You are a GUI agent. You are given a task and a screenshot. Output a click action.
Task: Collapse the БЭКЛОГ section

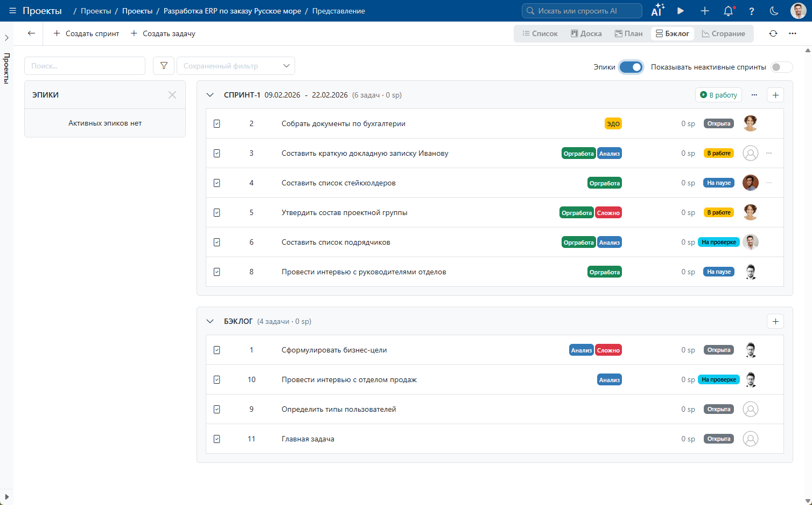coord(210,321)
